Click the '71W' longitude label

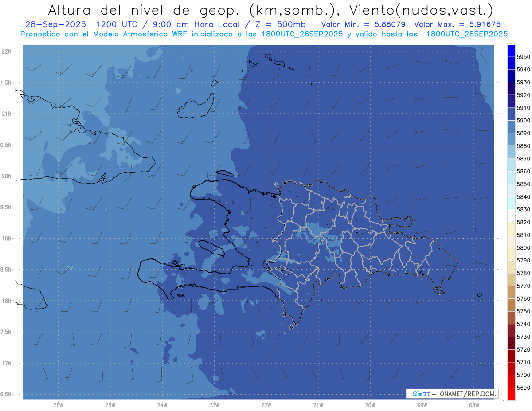click(x=318, y=405)
